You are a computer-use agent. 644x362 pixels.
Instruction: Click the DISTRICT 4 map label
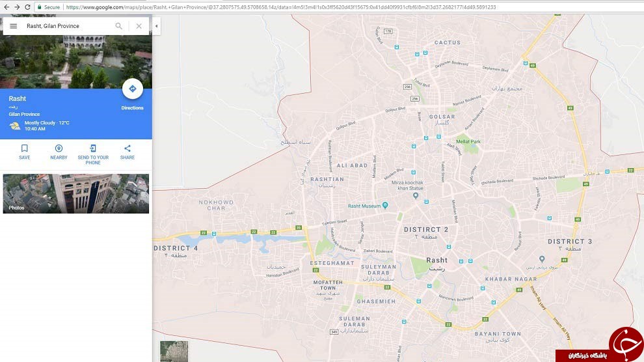[176, 248]
